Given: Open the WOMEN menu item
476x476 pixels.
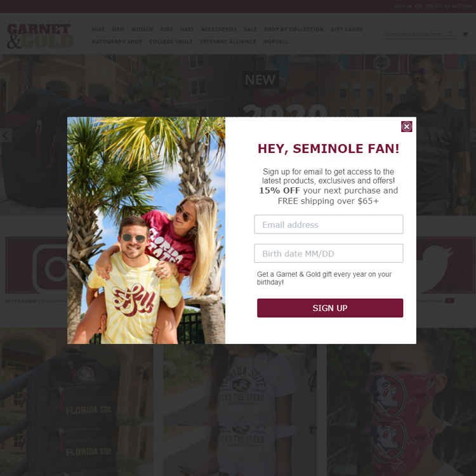Looking at the screenshot, I should (142, 29).
